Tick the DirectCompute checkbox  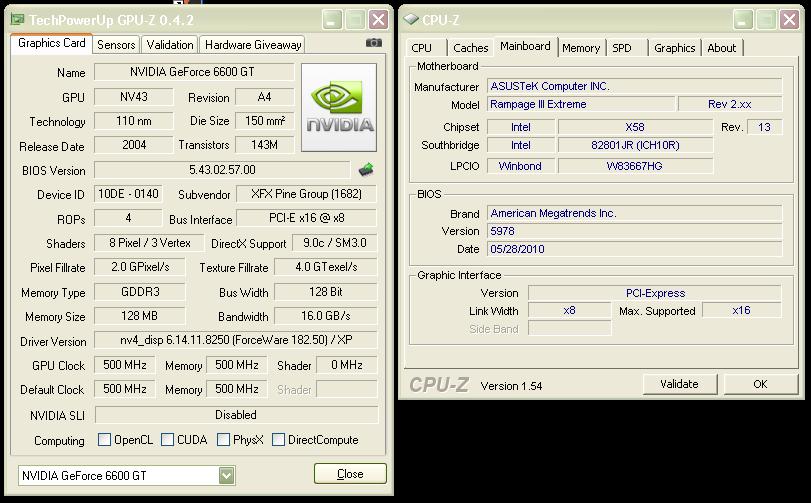(x=279, y=440)
